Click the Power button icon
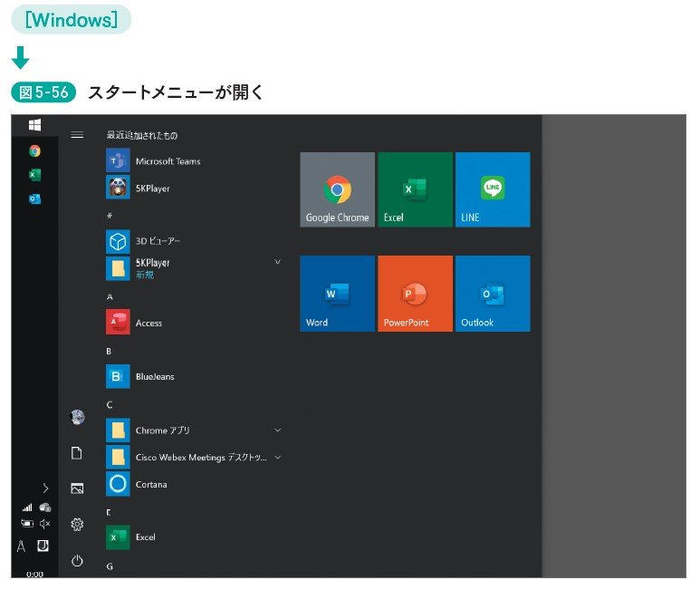700x590 pixels. (77, 560)
